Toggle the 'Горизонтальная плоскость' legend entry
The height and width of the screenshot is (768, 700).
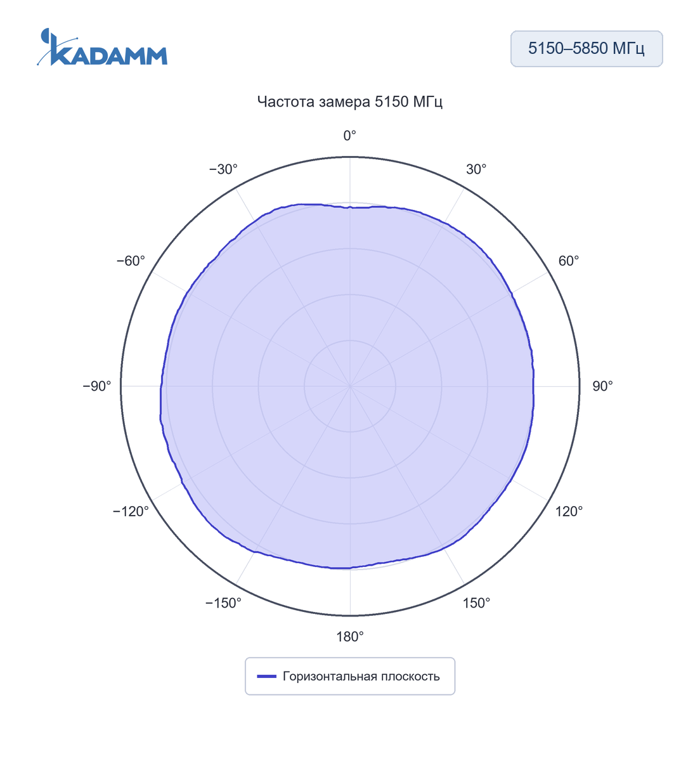tap(350, 676)
